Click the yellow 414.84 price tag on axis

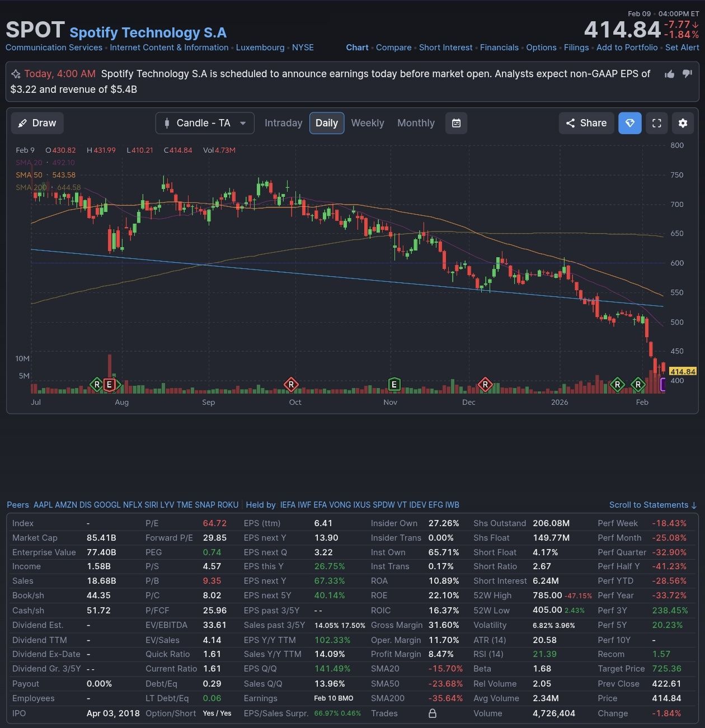tap(683, 371)
